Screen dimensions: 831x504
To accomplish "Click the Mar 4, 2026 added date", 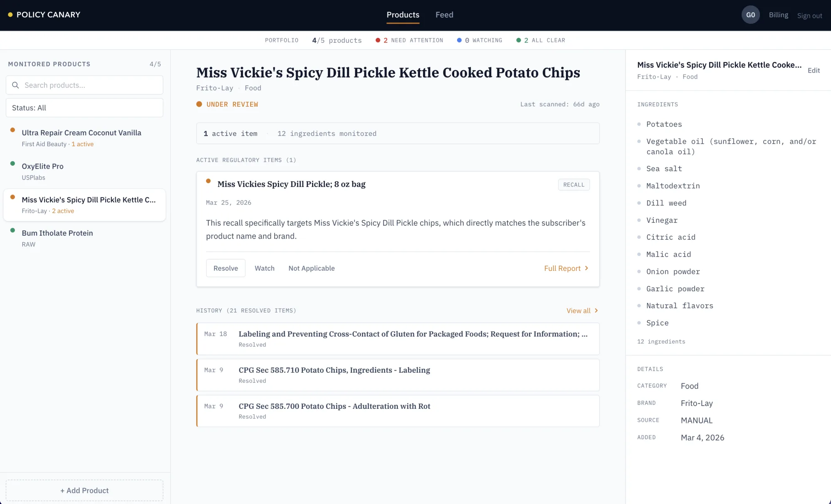I will tap(702, 438).
